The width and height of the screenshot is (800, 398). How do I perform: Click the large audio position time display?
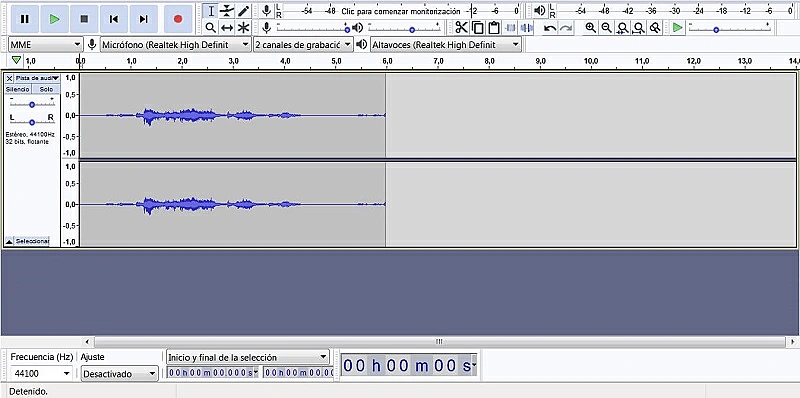point(409,365)
